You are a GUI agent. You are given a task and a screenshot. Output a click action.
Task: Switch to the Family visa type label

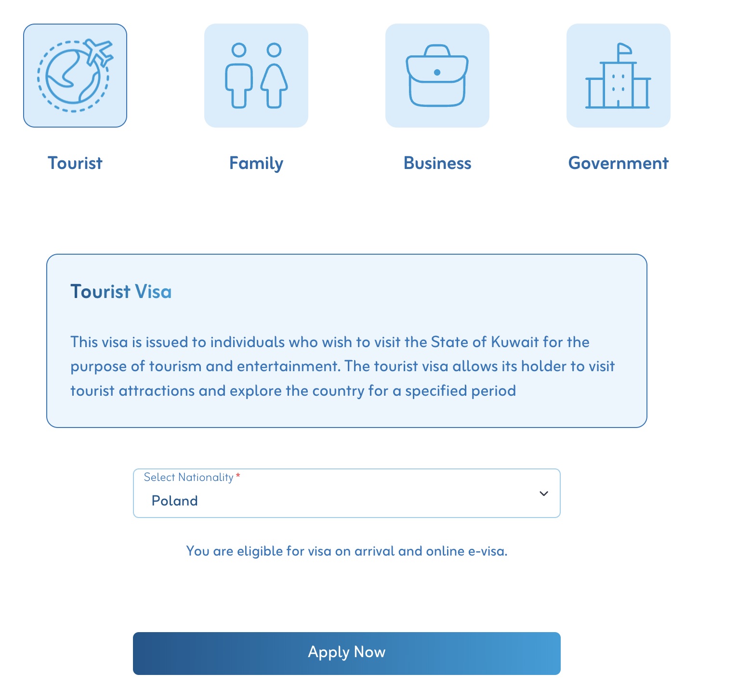[256, 163]
